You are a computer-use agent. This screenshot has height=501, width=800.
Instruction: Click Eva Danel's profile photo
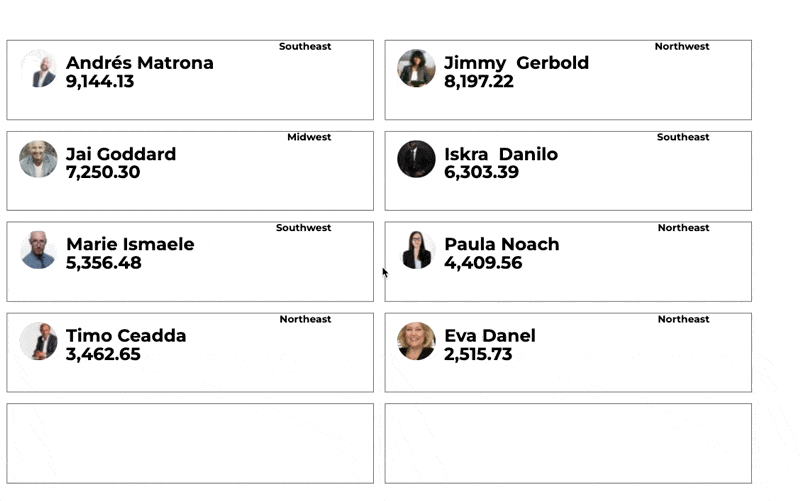pos(416,341)
